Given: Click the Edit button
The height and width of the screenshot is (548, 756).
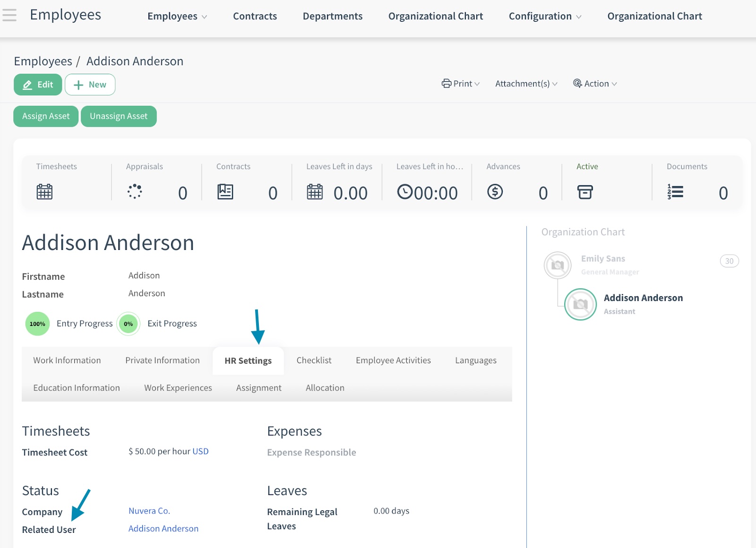Looking at the screenshot, I should pos(38,85).
